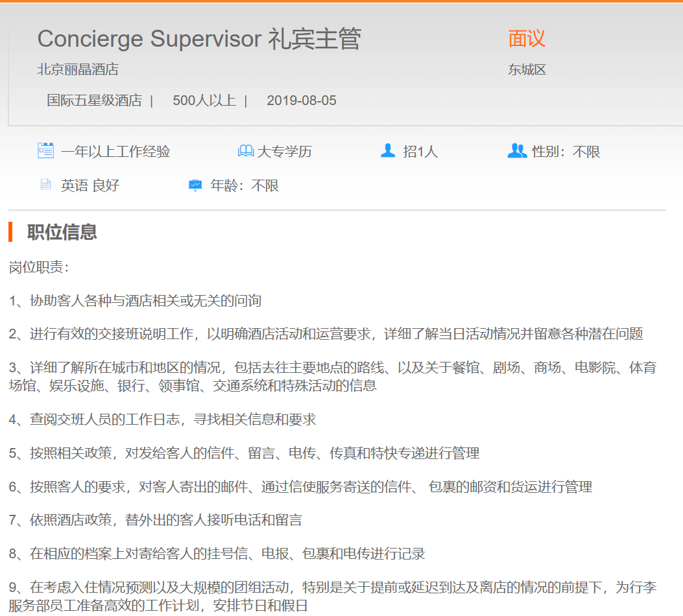Image resolution: width=683 pixels, height=616 pixels.
Task: Click the orange bar beside 职位信息
Action: (x=10, y=231)
